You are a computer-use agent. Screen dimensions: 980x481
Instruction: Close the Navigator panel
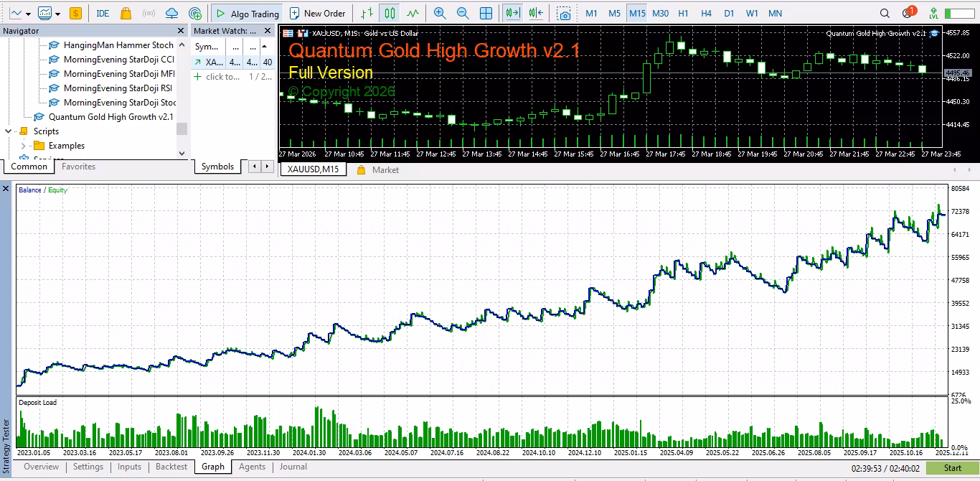182,30
